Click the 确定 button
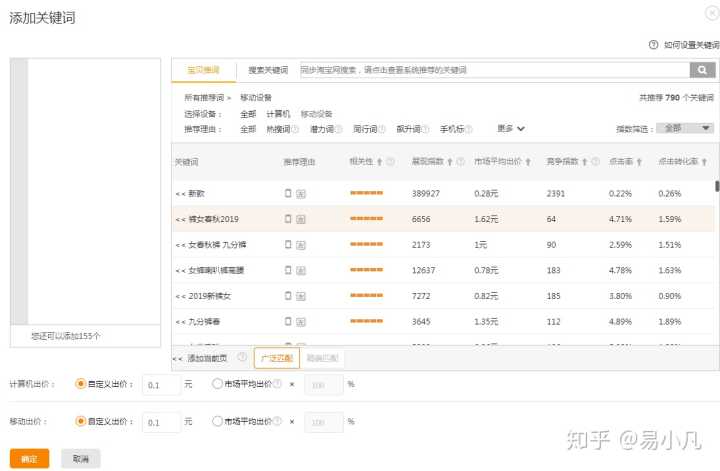The height and width of the screenshot is (471, 720). click(x=29, y=459)
